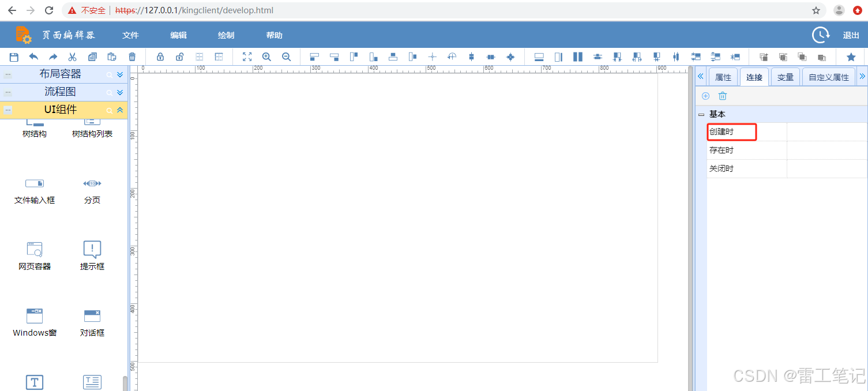This screenshot has width=868, height=391.
Task: Click the 创建时 value cell
Action: pos(827,132)
